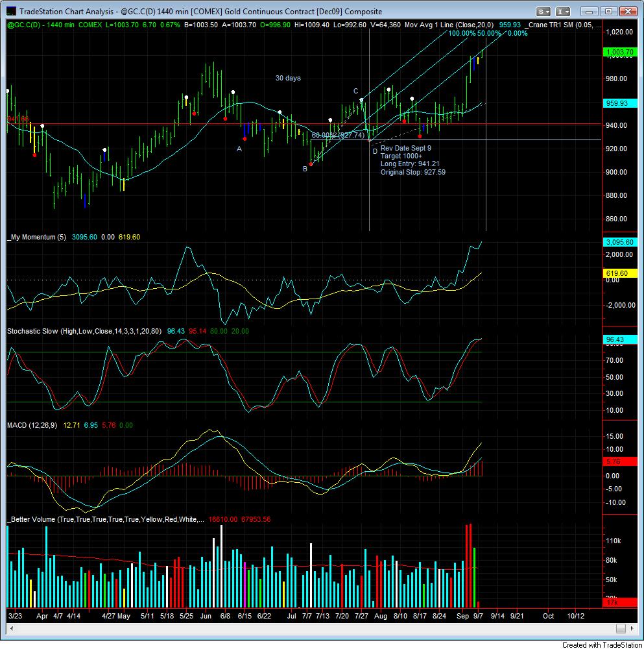Click the 'Rev Date Sept 9' annotation

point(406,148)
